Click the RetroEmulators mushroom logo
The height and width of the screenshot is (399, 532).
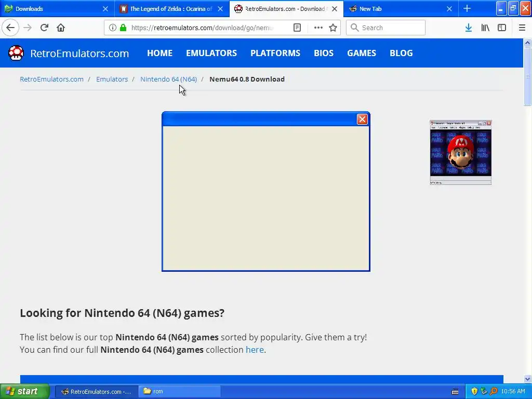click(x=16, y=53)
